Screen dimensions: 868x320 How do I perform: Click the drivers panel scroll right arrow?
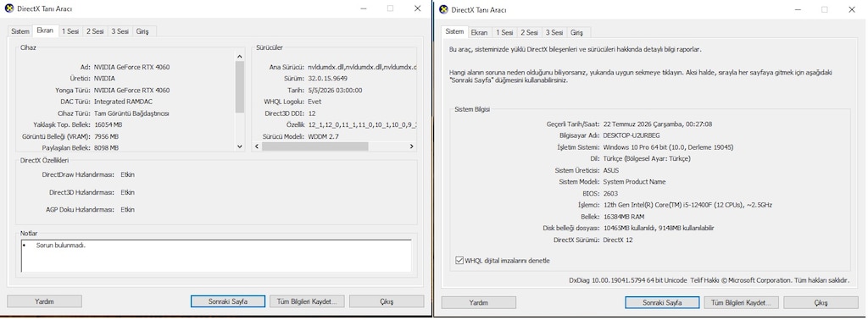click(411, 146)
